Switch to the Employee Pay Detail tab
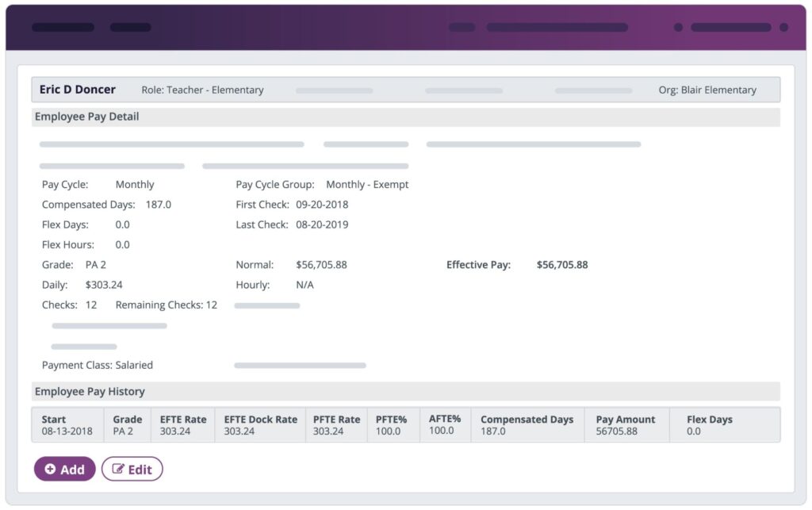Image resolution: width=812 pixels, height=510 pixels. (x=86, y=117)
